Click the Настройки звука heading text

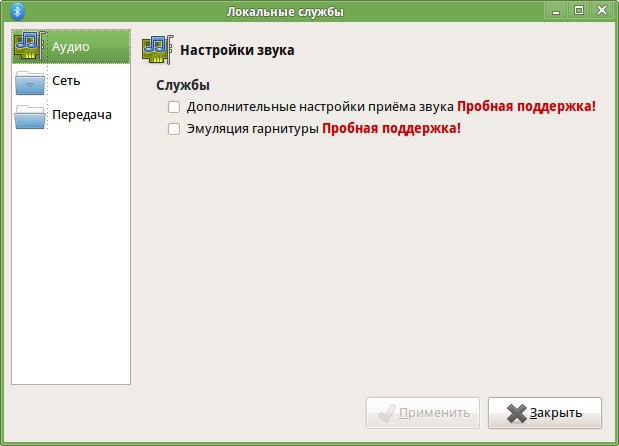click(237, 50)
